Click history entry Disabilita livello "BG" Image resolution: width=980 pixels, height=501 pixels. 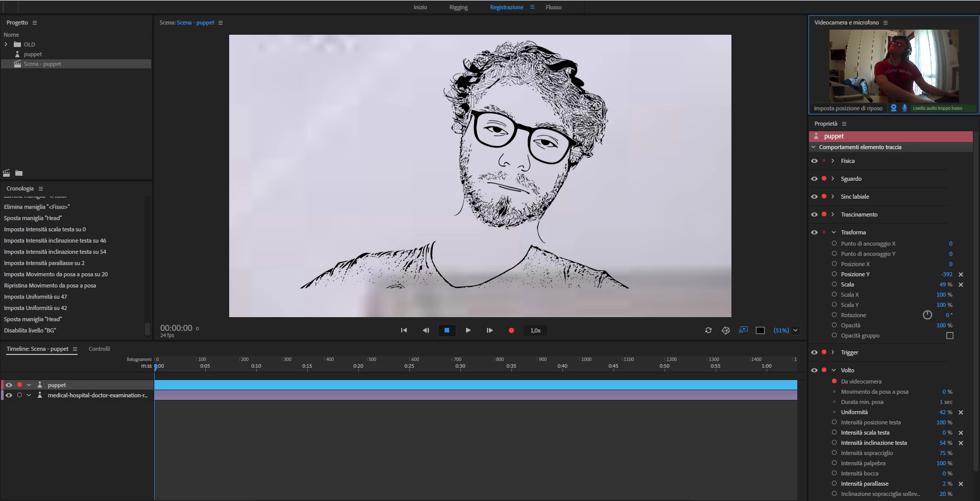(x=30, y=330)
